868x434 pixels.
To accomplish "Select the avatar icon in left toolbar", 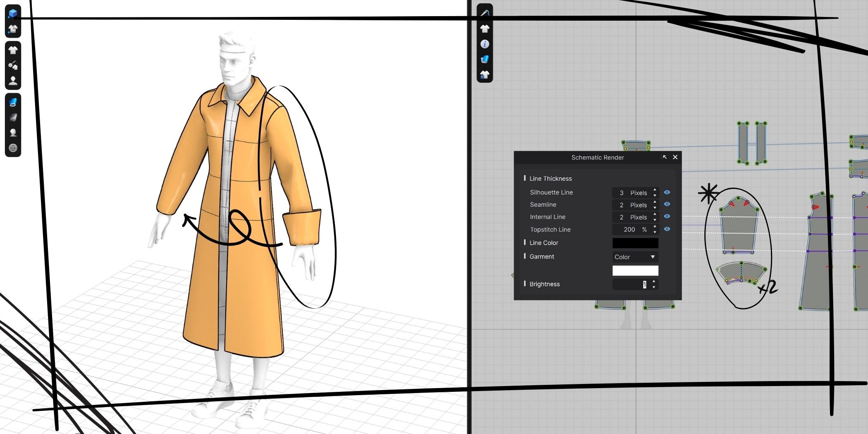I will [13, 80].
